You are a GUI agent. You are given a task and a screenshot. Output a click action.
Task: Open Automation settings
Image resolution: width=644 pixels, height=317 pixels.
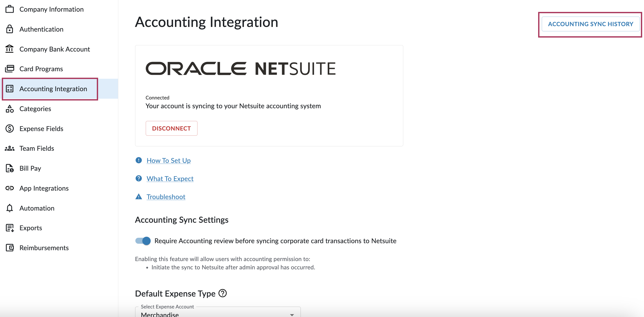59,208
